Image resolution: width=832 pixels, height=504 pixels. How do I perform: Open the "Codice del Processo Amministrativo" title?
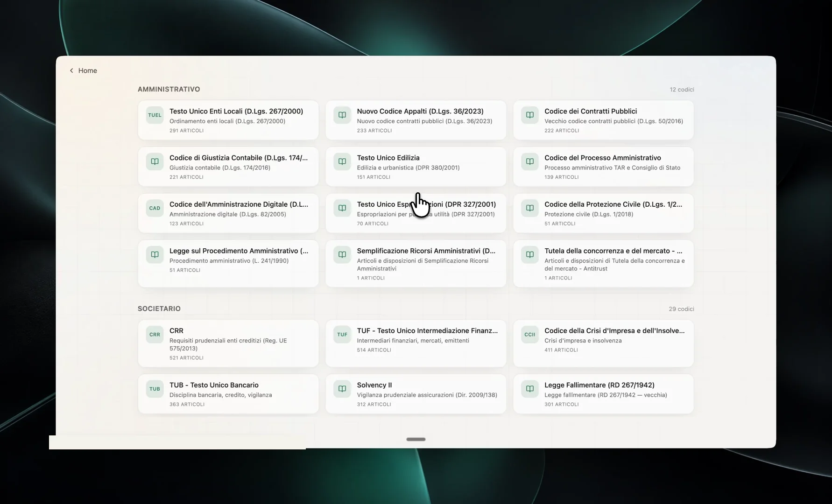(x=603, y=158)
